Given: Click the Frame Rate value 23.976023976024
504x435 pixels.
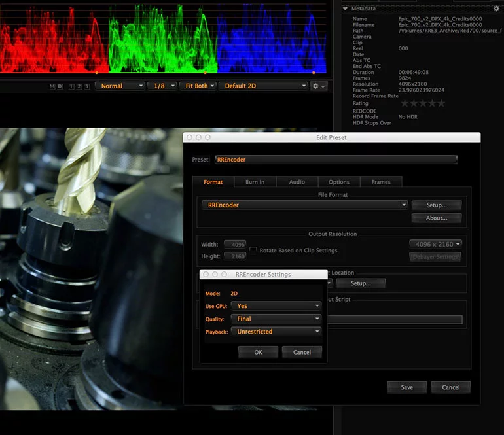Looking at the screenshot, I should coord(422,90).
